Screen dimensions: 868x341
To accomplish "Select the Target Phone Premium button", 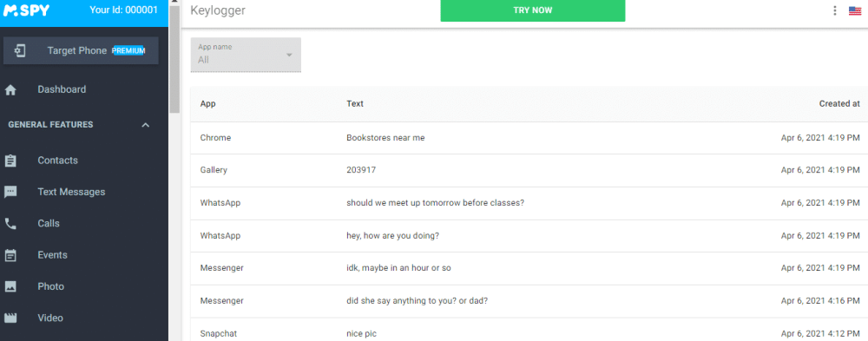I will (x=81, y=51).
